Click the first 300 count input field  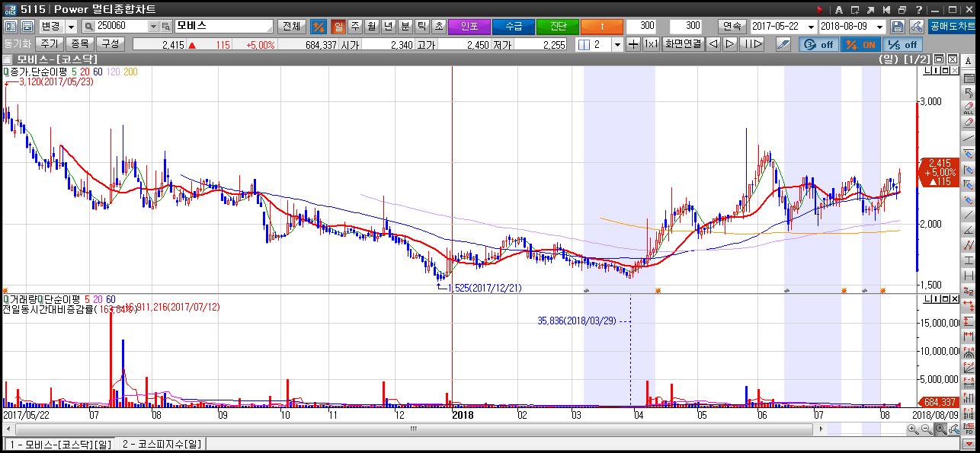[x=642, y=26]
